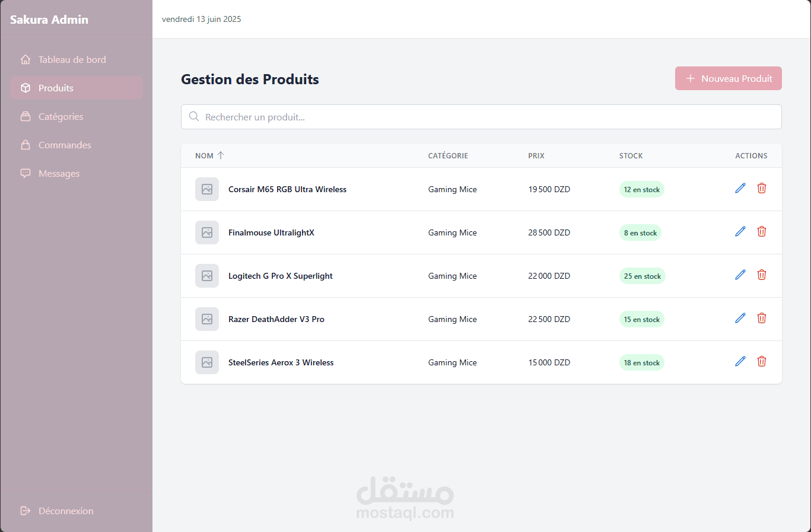Click the pencil icon for Finalmouse UltralightX
This screenshot has height=532, width=811.
740,231
